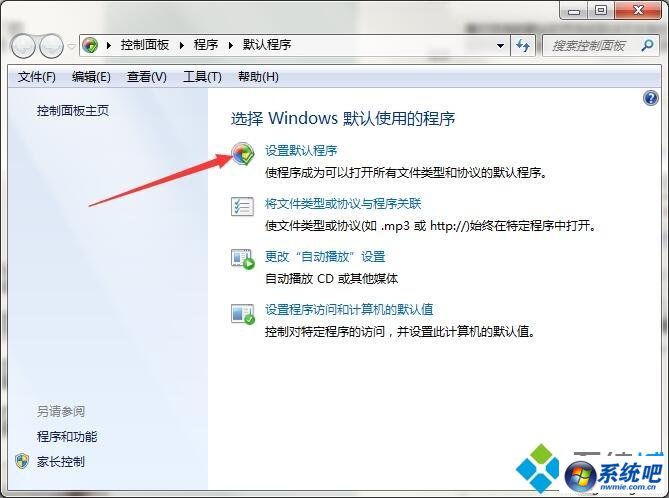This screenshot has height=498, width=669.
Task: Click the file type association checklist icon
Action: pyautogui.click(x=242, y=207)
